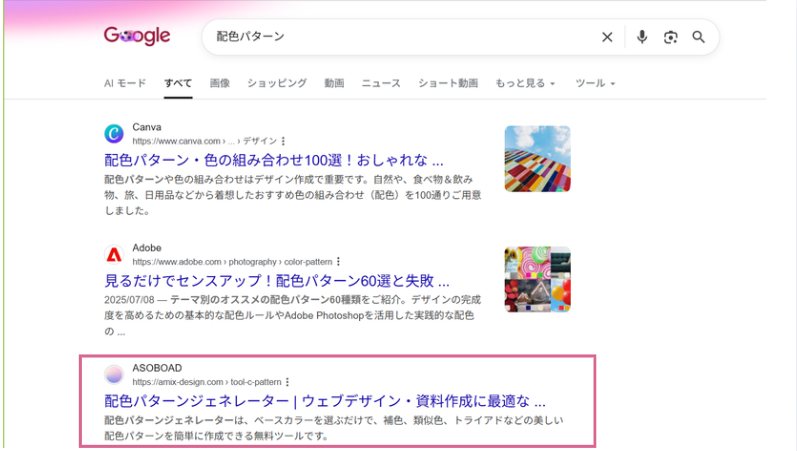This screenshot has height=451, width=797.
Task: Click the https://www.adobe.com breadcrumb URL
Action: [x=232, y=261]
